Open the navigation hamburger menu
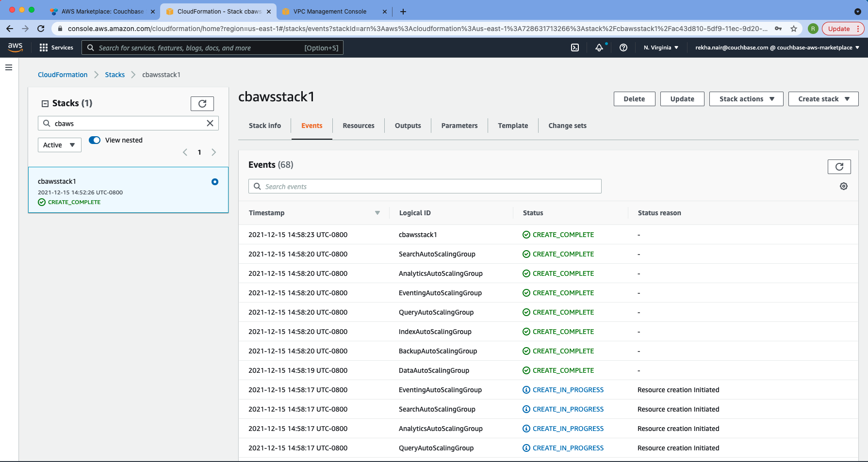Image resolution: width=868 pixels, height=462 pixels. pos(8,67)
